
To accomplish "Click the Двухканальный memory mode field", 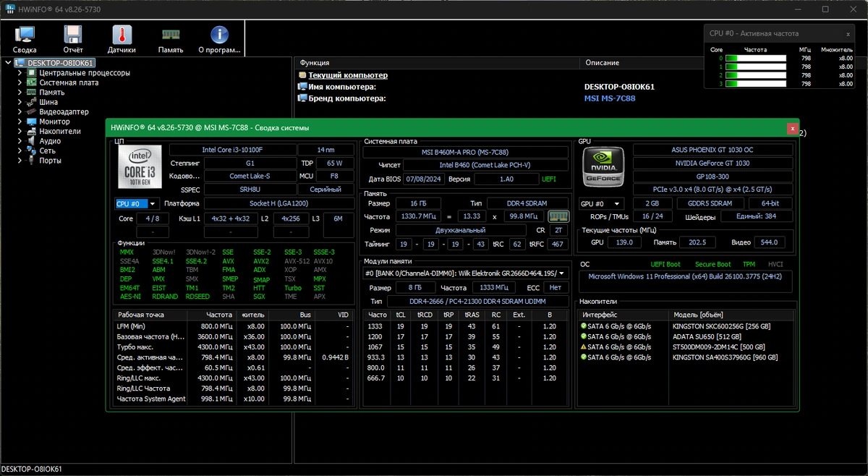I will (x=460, y=230).
